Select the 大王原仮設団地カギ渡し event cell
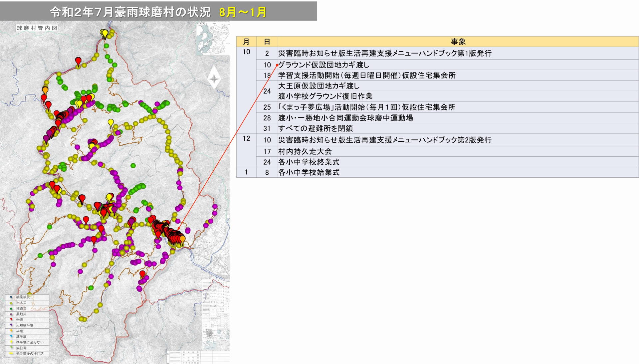The image size is (639, 364). pyautogui.click(x=458, y=86)
